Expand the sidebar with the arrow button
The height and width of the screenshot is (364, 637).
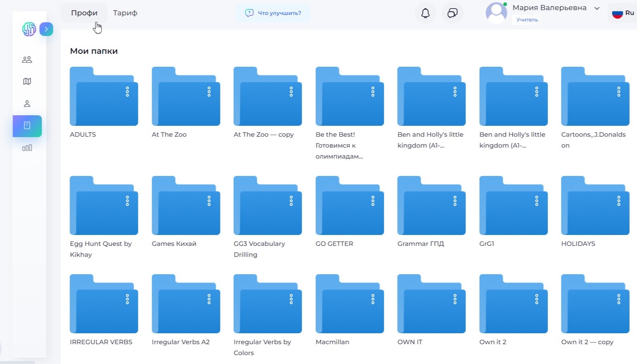pos(46,29)
